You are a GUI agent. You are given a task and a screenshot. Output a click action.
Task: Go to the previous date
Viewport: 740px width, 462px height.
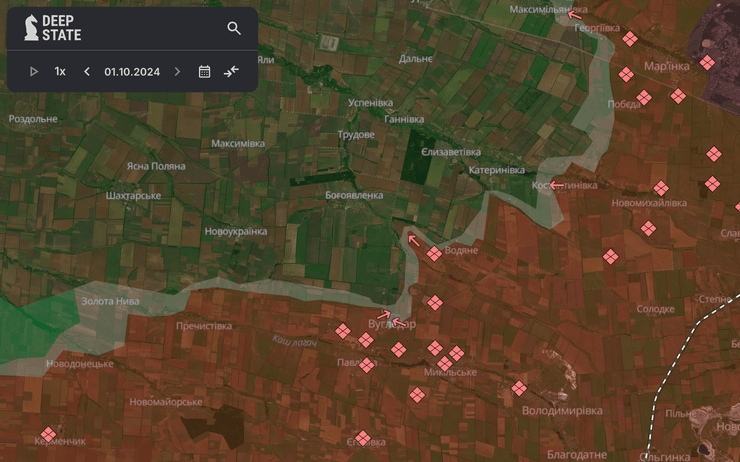coord(87,71)
